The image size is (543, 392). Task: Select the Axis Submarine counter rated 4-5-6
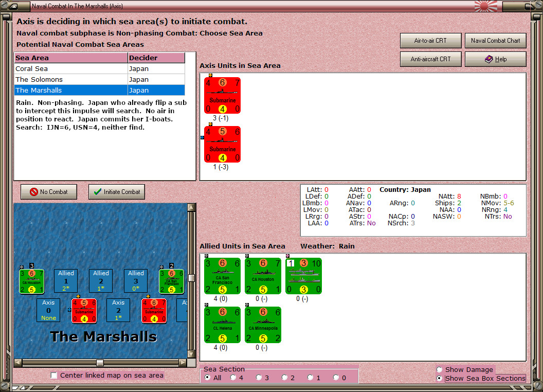222,144
